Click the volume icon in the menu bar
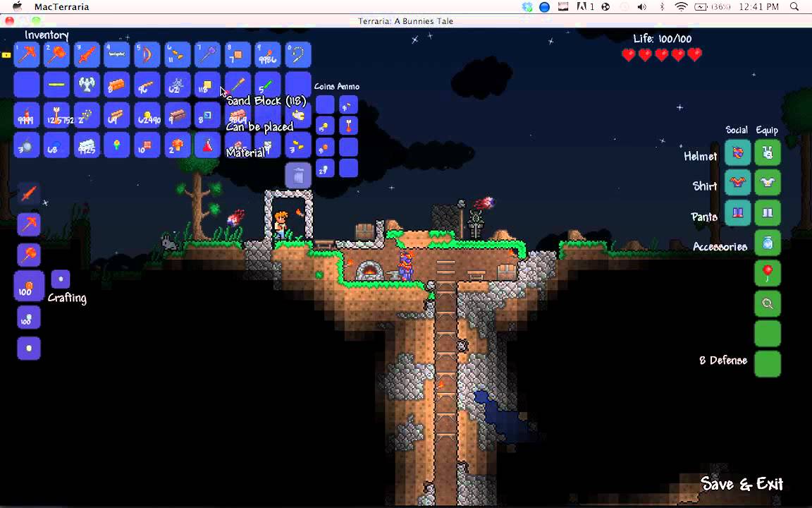 pos(642,7)
